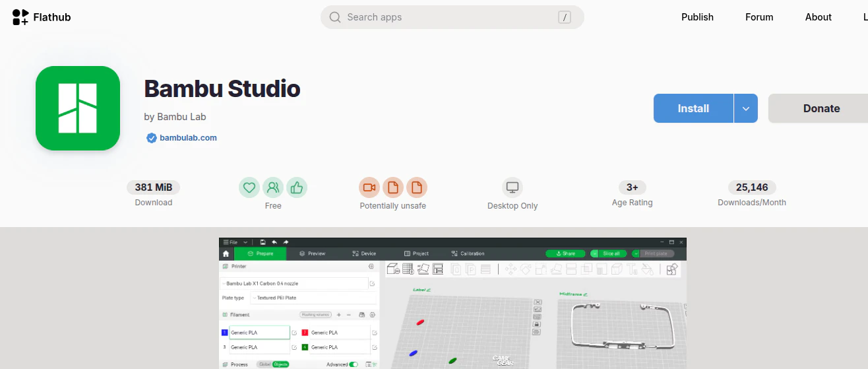Click the redo arrow in the screenshot's title bar
868x369 pixels.
(286, 242)
